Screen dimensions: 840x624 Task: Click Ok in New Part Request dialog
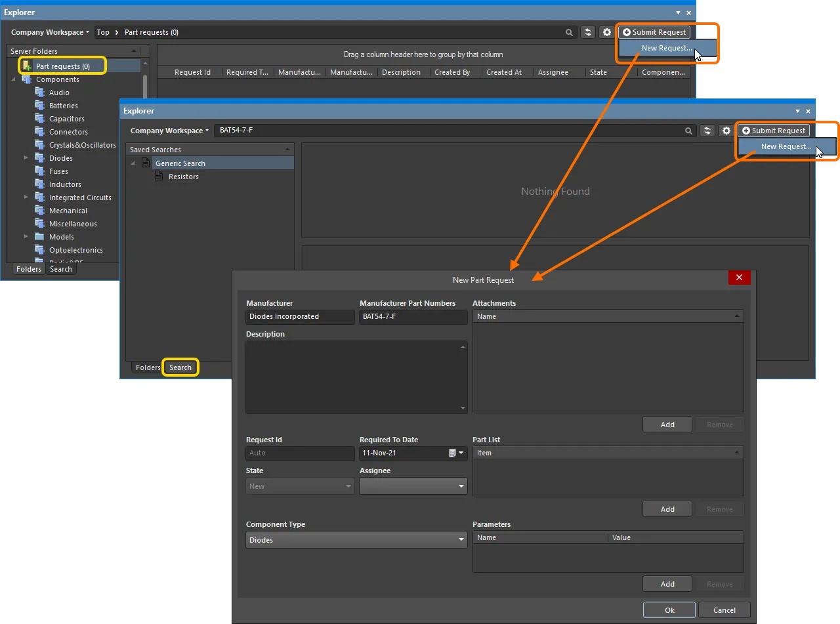[x=669, y=610]
